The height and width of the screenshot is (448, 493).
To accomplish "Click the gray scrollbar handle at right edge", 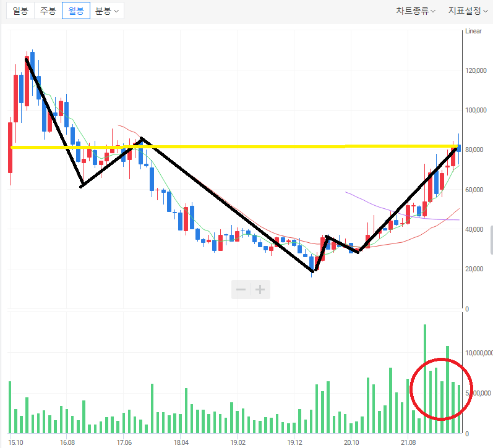I will point(492,239).
